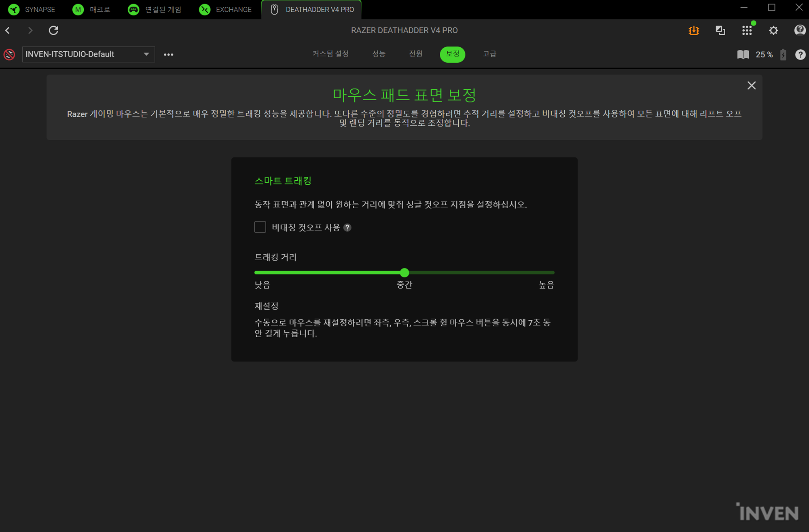The height and width of the screenshot is (532, 809).
Task: Click the macro M icon
Action: point(78,9)
